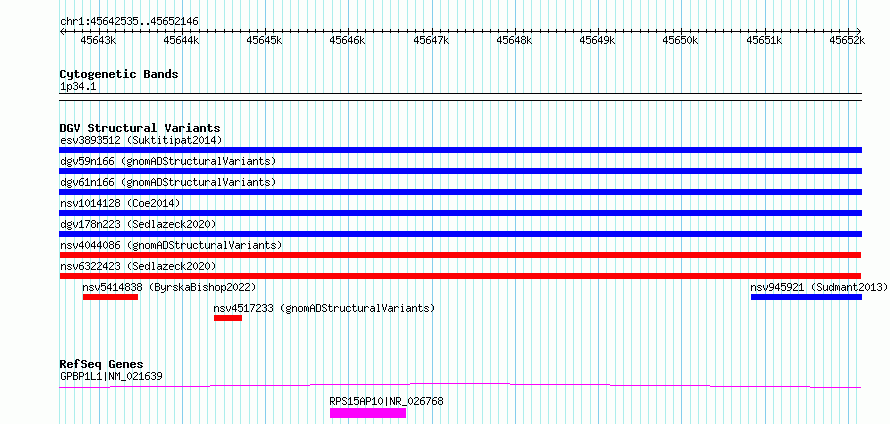Viewport: 890px width, 424px height.
Task: Click the 45648k ruler label
Action: coord(514,40)
